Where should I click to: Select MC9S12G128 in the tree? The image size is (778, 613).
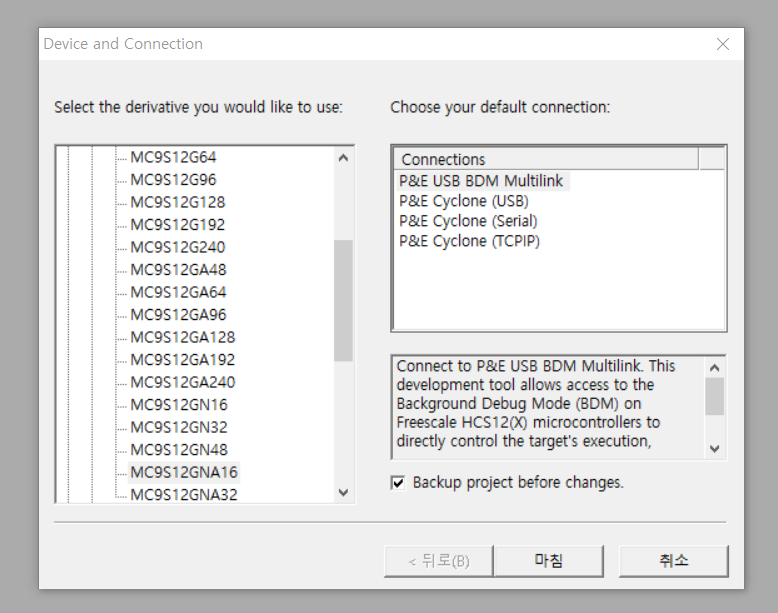pyautogui.click(x=178, y=202)
